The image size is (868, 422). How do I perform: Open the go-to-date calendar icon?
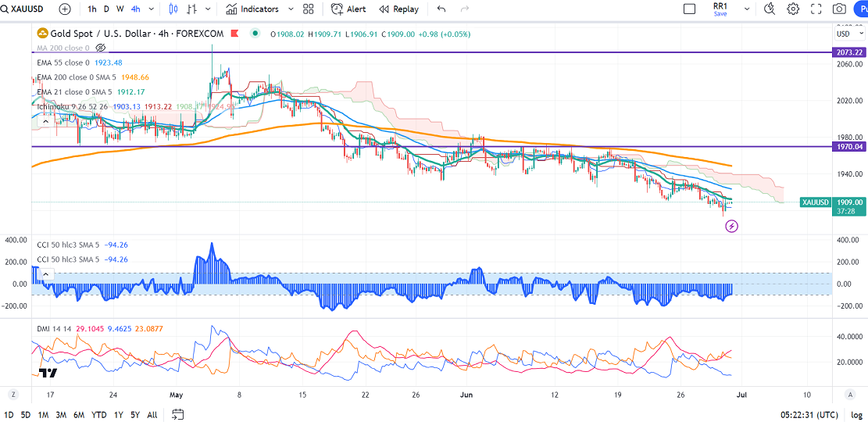click(x=177, y=413)
